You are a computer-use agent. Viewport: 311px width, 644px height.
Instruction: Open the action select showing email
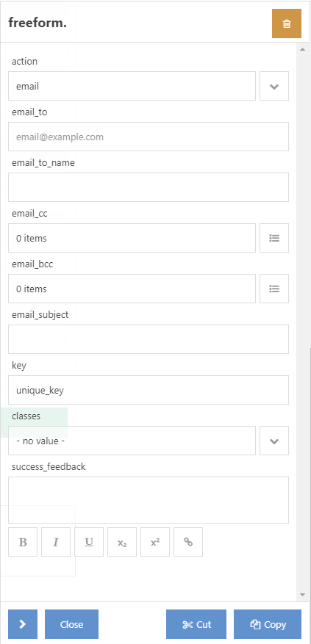click(132, 86)
